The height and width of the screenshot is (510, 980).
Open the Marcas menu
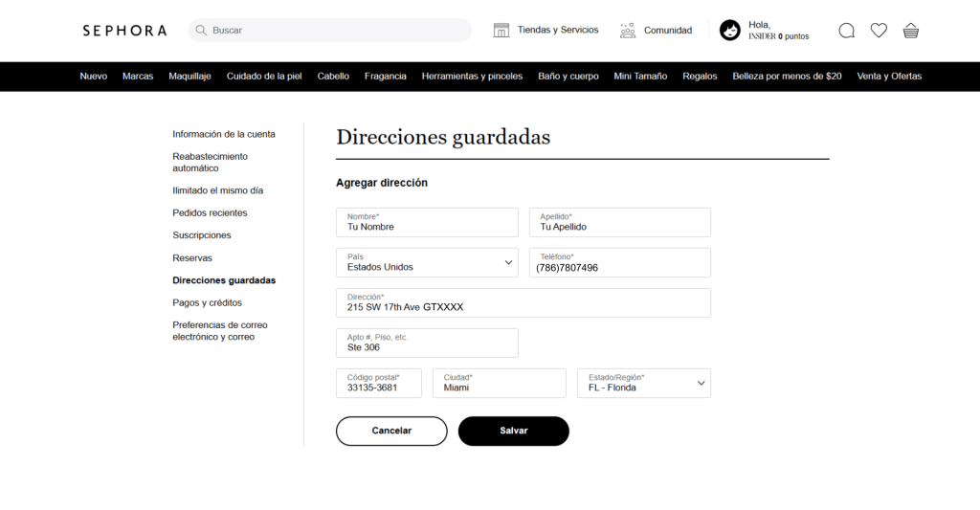138,77
